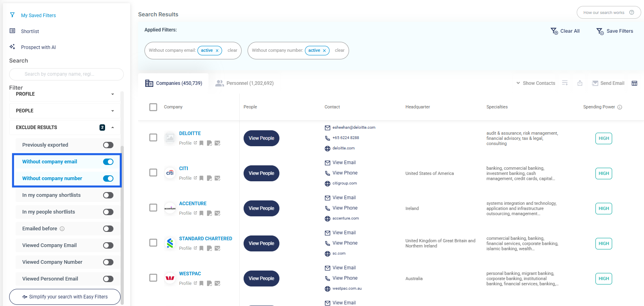Click the help icon in How our search works
Viewport: 644px width, 306px height.
(632, 12)
